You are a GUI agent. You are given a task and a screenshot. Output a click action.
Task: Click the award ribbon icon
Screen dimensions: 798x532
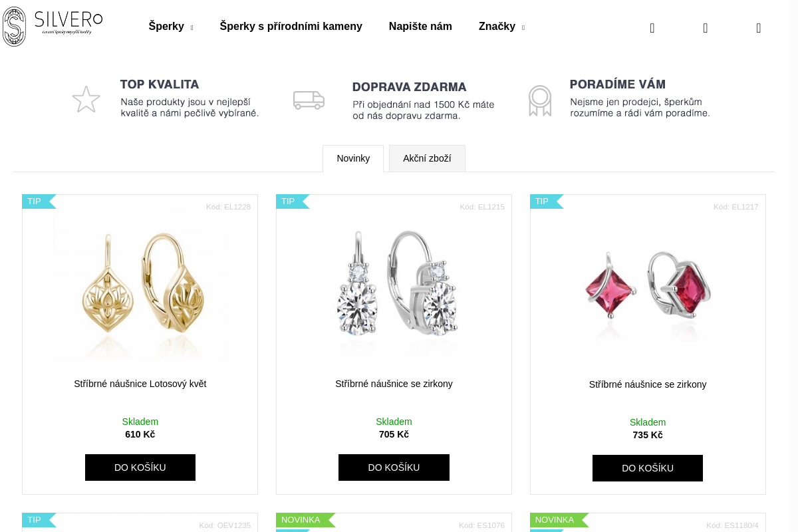(x=540, y=100)
